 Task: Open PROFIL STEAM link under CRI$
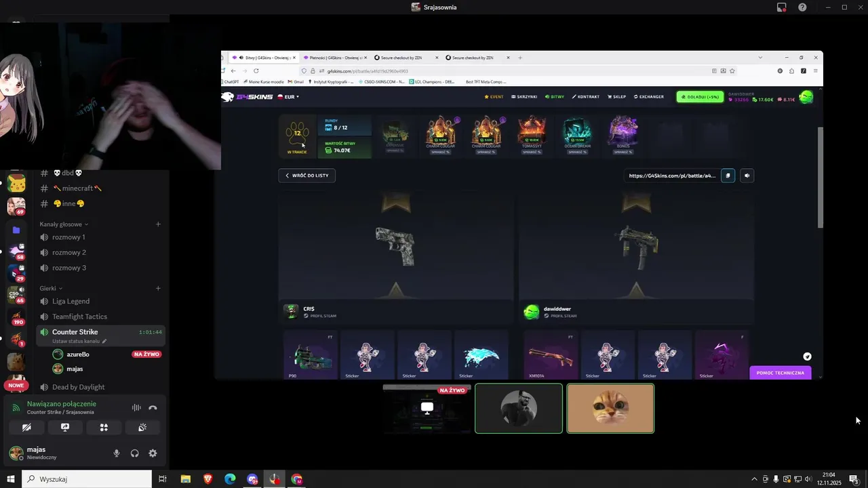[319, 316]
